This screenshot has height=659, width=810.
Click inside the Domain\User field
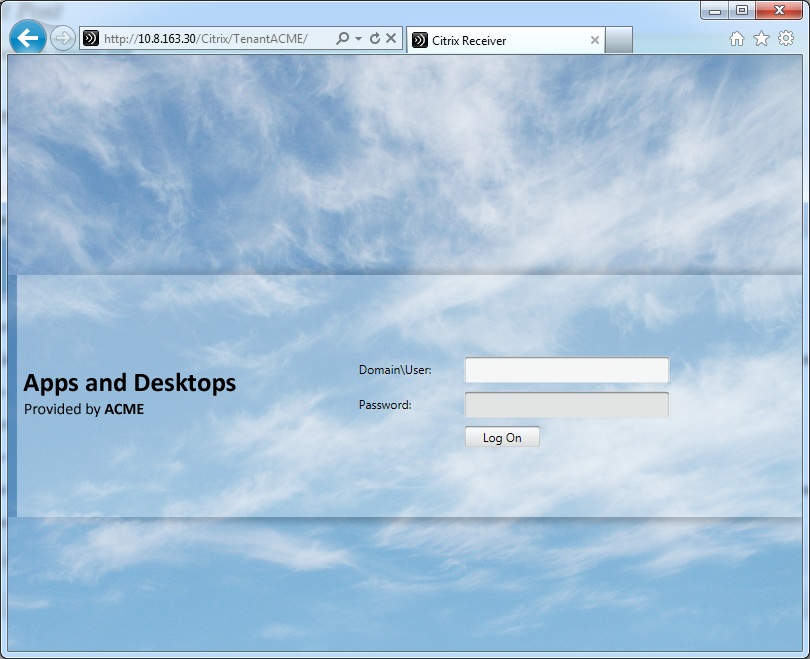tap(566, 370)
